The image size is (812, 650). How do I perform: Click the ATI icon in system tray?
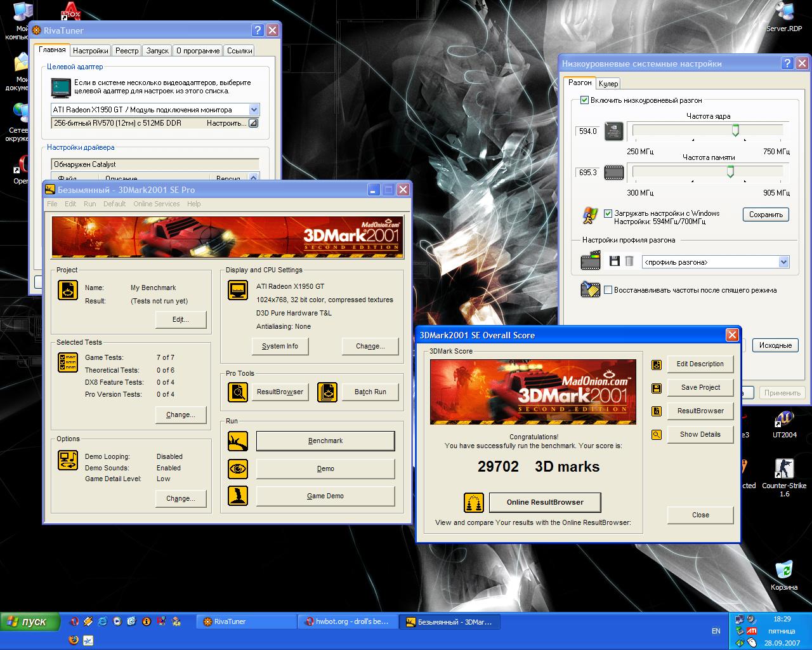pyautogui.click(x=752, y=631)
